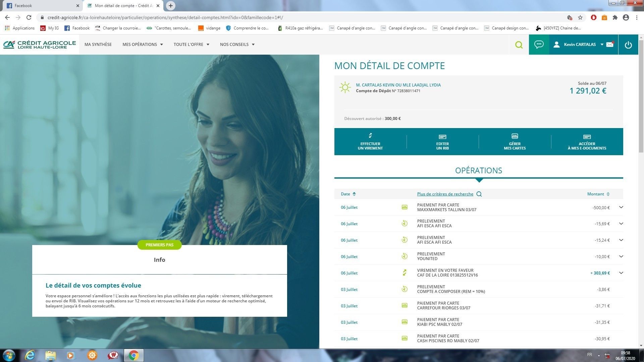Open the Chrome three-dot menu

(x=637, y=17)
